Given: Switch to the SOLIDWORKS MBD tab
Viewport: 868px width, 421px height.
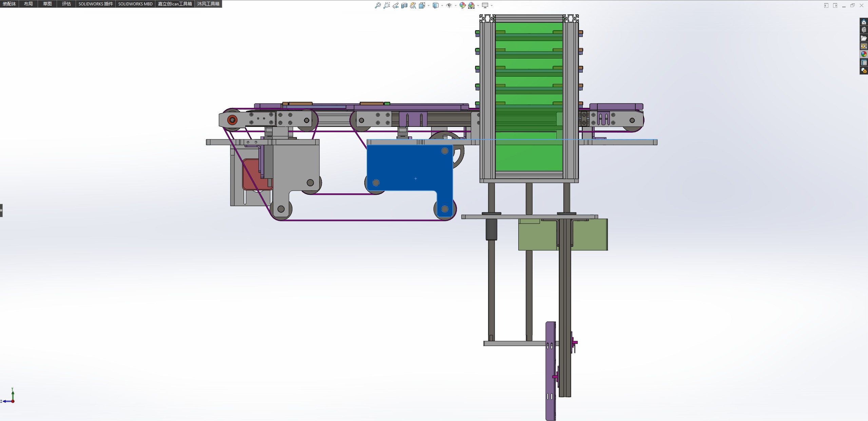Looking at the screenshot, I should (135, 4).
